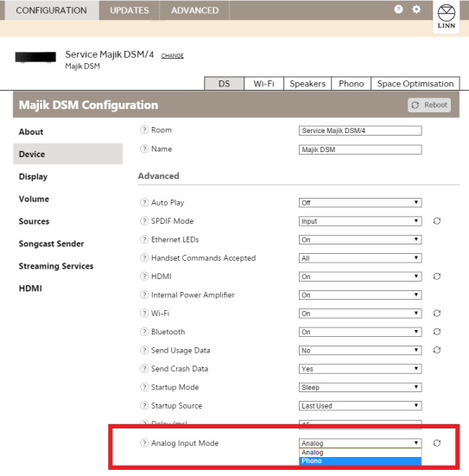Image resolution: width=469 pixels, height=476 pixels.
Task: Open the settings gear icon in header
Action: click(416, 10)
